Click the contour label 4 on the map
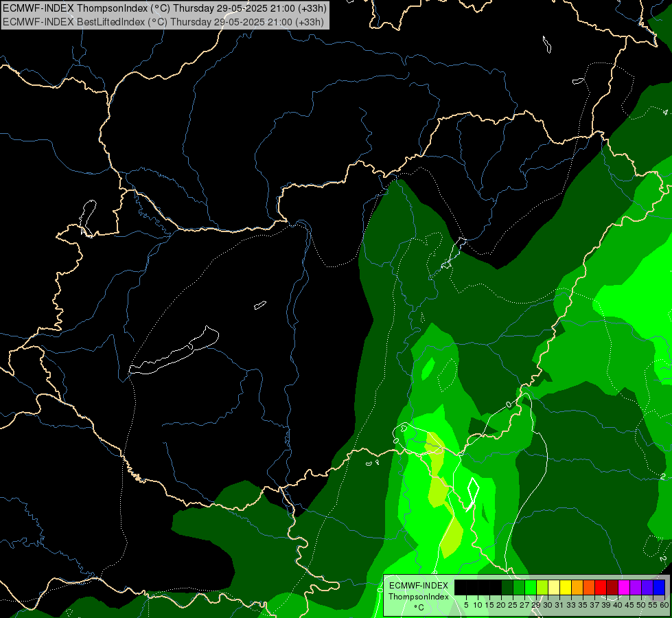This screenshot has width=672, height=618. (665, 113)
